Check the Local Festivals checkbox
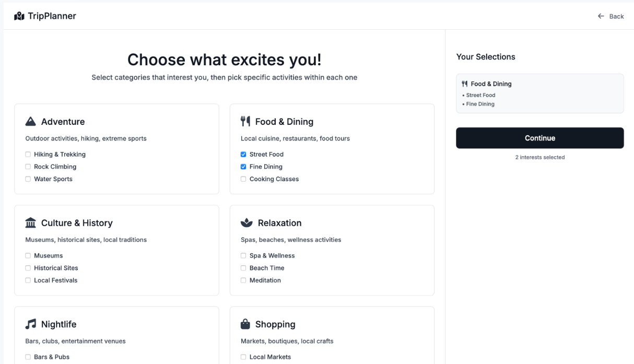The height and width of the screenshot is (364, 634). tap(28, 280)
